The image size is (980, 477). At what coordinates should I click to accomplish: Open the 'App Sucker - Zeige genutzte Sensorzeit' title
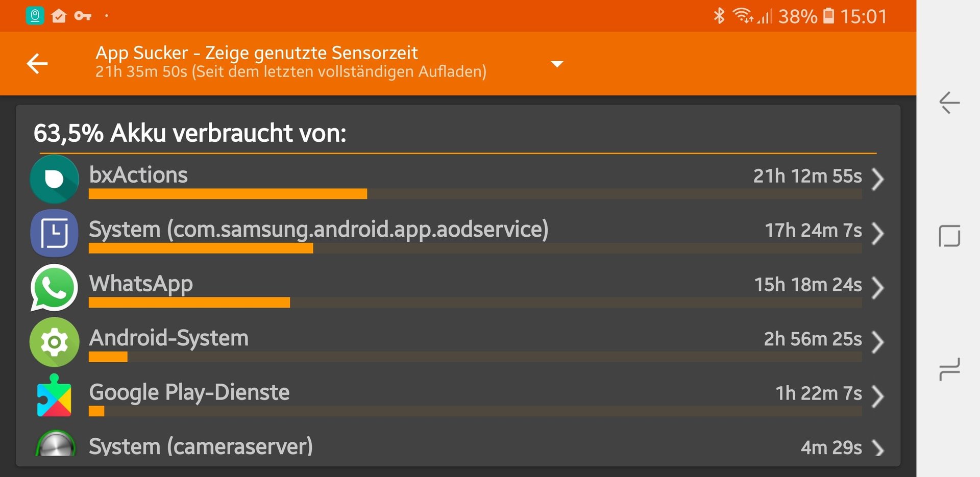(257, 53)
